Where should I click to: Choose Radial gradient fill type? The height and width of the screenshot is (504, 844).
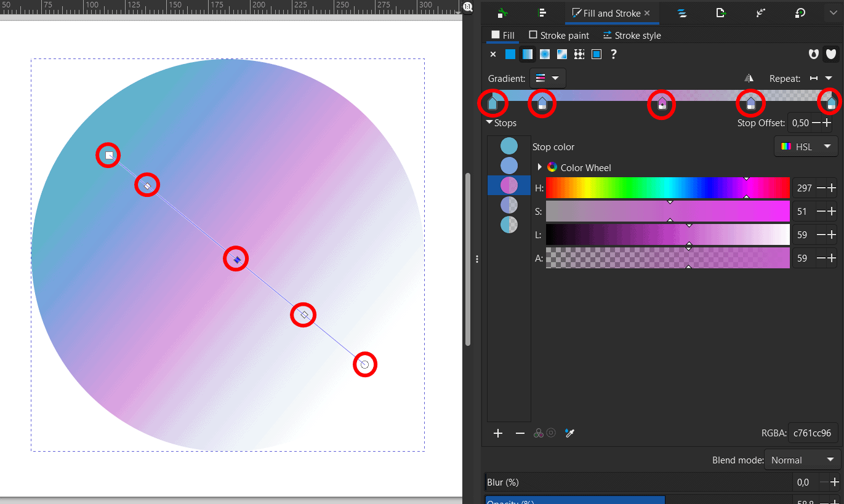pos(545,54)
